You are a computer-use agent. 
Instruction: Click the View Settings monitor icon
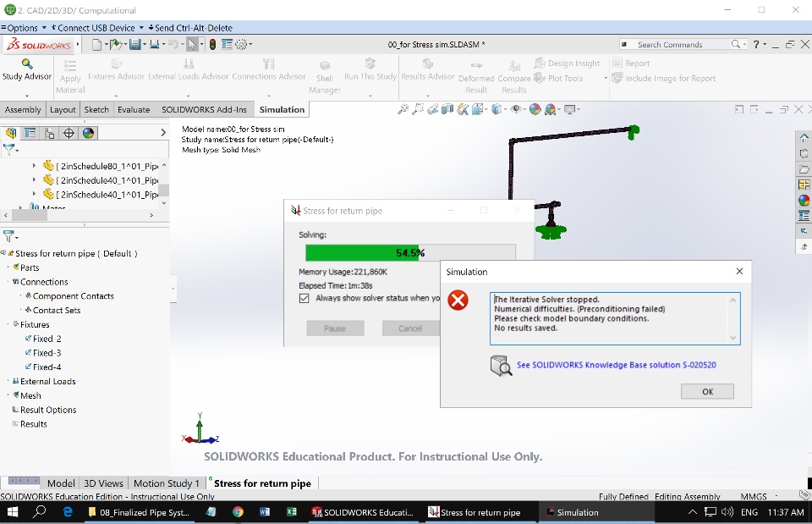569,109
